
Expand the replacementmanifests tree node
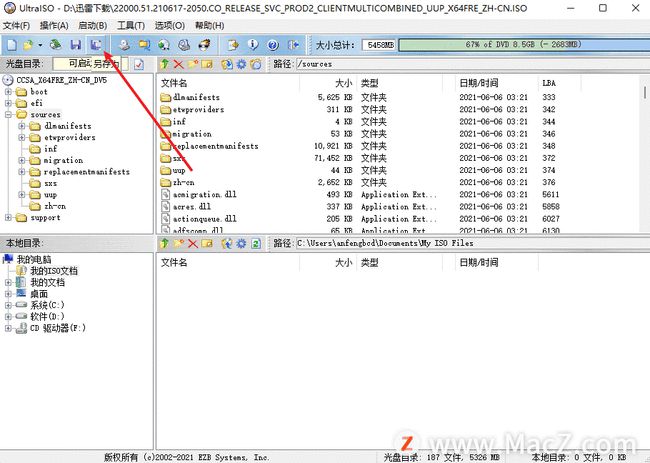pos(22,172)
